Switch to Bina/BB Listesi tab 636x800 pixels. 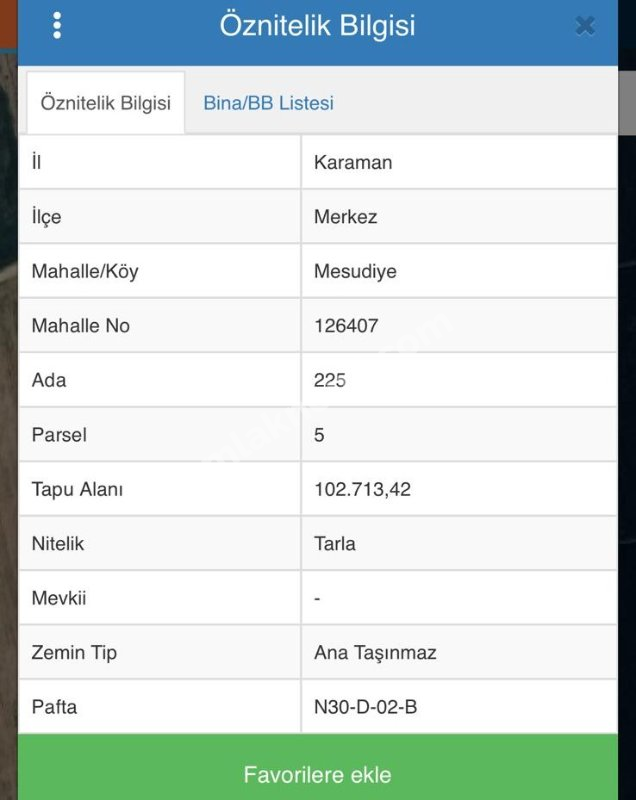268,103
